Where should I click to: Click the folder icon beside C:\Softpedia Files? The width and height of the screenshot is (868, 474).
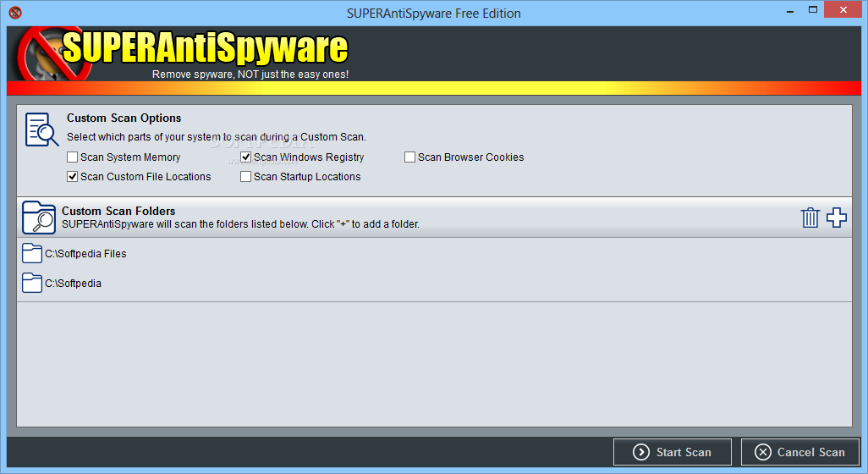click(x=32, y=254)
